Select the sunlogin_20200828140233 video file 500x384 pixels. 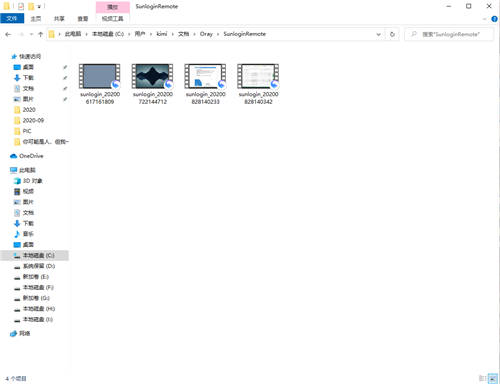click(x=205, y=84)
